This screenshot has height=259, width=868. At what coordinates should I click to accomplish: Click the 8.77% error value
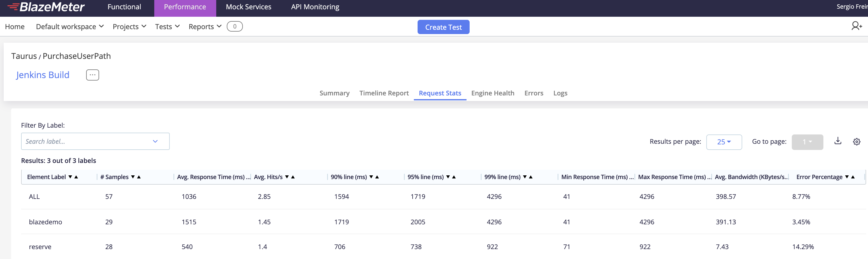tap(801, 197)
